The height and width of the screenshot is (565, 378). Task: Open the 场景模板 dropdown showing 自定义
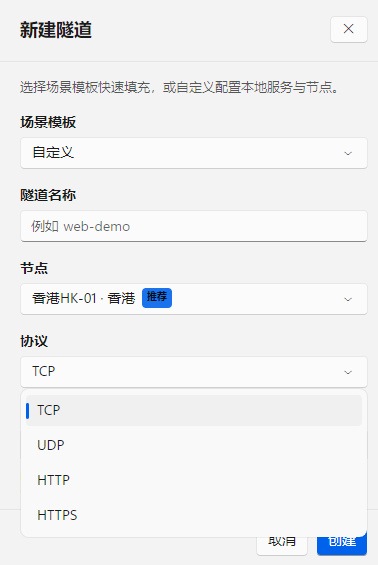pos(194,153)
